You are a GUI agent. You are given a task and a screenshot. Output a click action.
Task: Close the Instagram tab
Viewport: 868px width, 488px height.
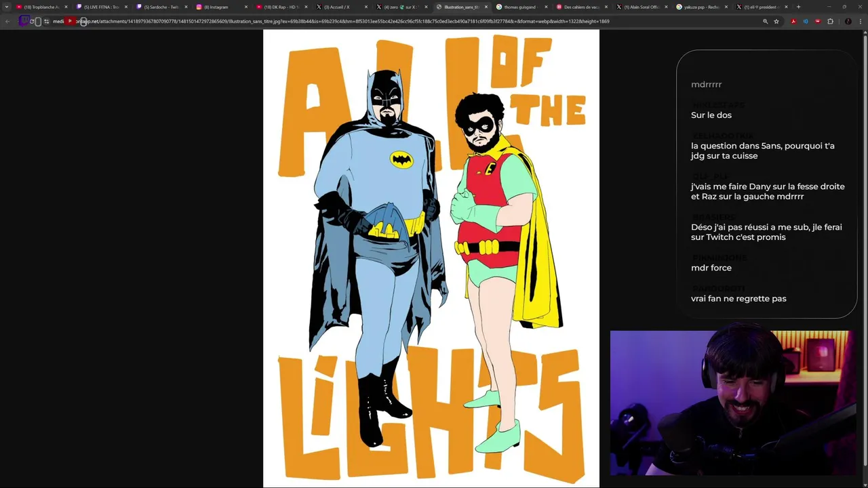[245, 7]
